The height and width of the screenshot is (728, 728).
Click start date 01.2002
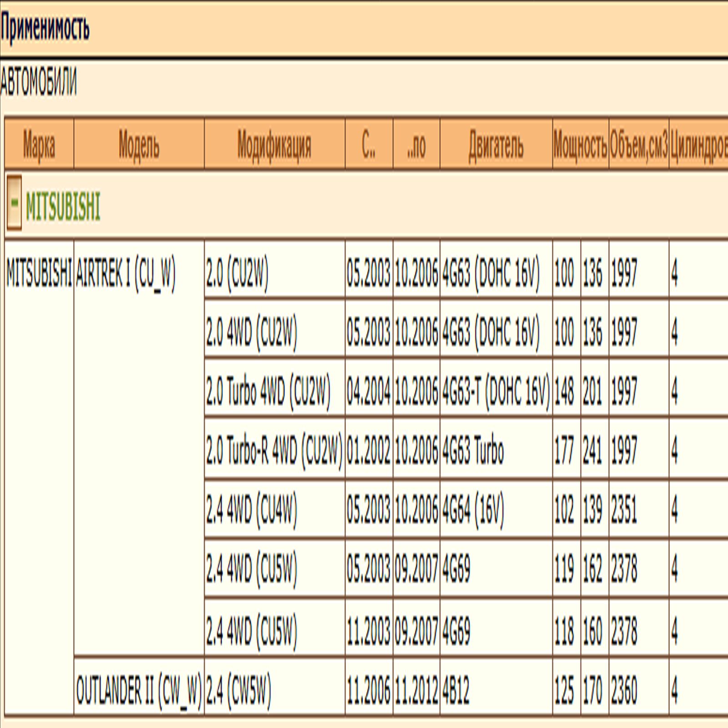[x=369, y=451]
